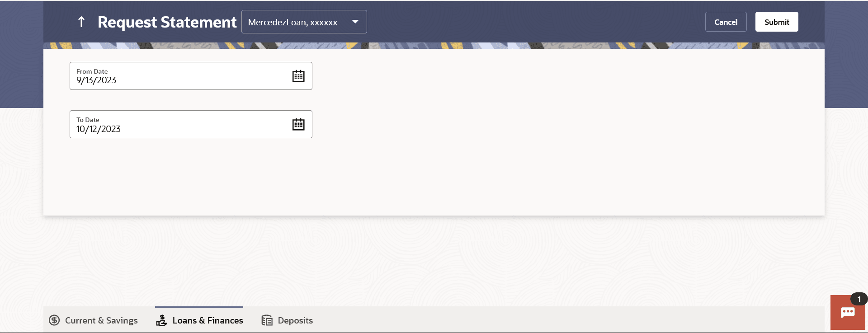
Task: Select the MercedezLoan account combo box
Action: (304, 22)
